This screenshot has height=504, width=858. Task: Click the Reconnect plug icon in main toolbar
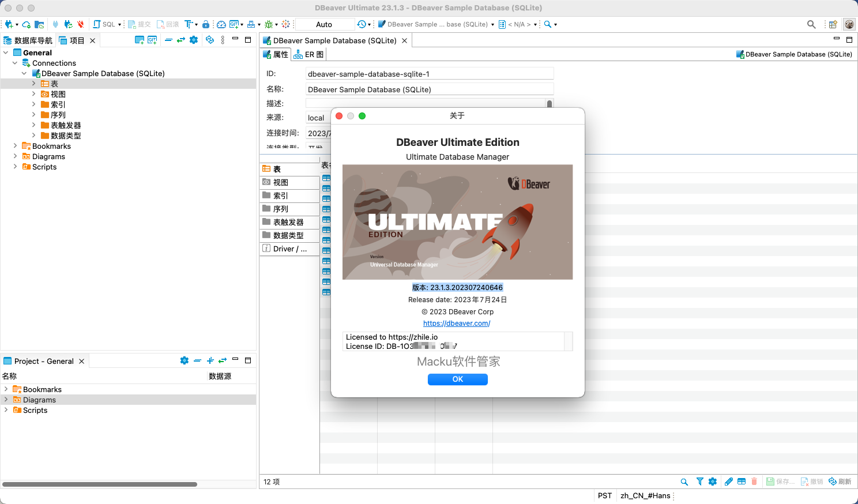point(68,24)
